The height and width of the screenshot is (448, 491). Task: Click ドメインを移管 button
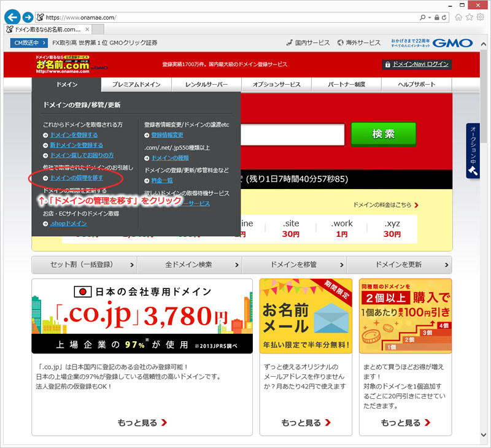click(295, 265)
